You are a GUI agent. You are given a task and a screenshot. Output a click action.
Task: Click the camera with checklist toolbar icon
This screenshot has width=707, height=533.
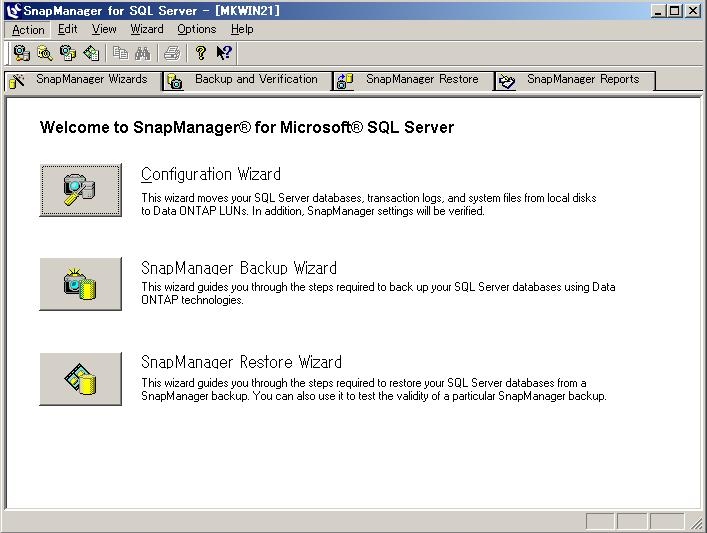click(68, 53)
